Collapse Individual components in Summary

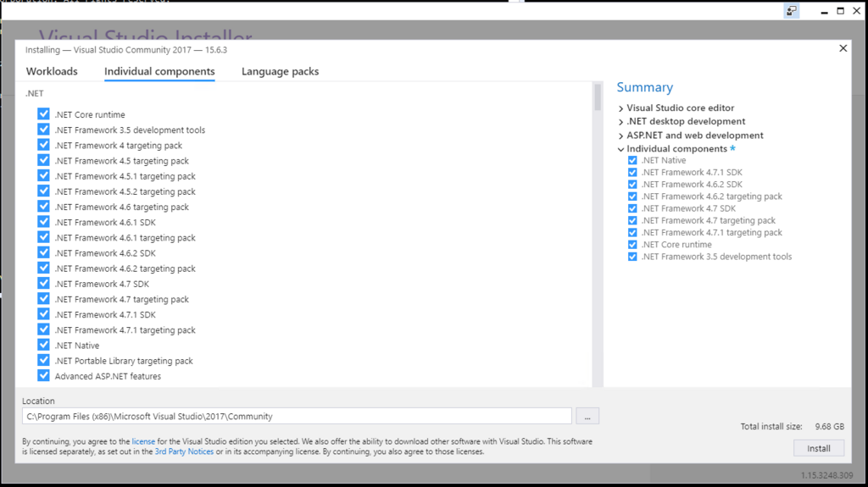(620, 149)
